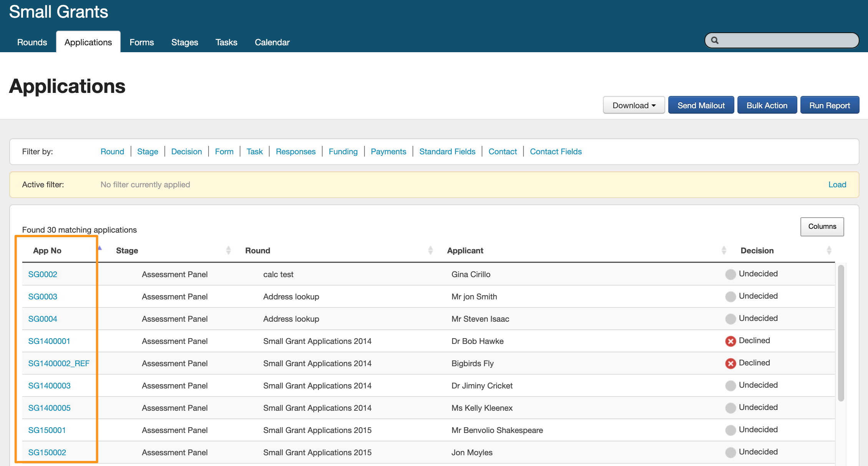Click the table vertical scrollbar

(841, 332)
